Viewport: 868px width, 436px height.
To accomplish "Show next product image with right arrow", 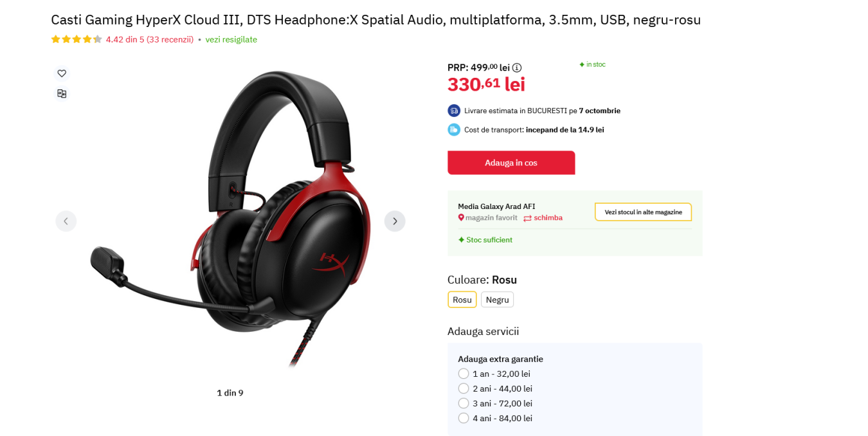I will (395, 221).
